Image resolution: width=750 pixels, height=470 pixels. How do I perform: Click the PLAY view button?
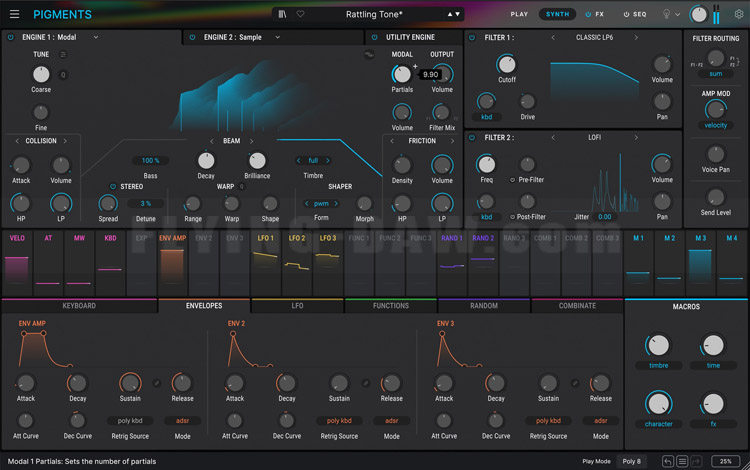coord(519,14)
